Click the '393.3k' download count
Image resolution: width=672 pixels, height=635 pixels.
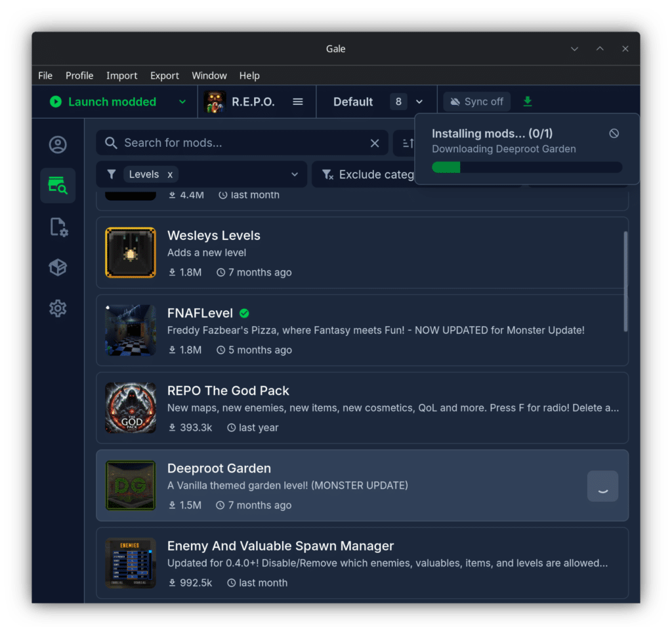coord(196,428)
